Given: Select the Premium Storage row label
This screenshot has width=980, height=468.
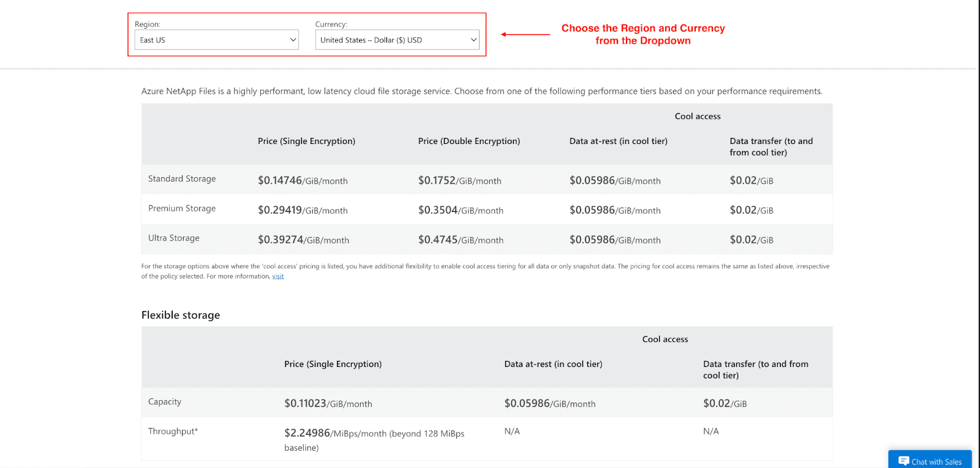Looking at the screenshot, I should click(182, 208).
